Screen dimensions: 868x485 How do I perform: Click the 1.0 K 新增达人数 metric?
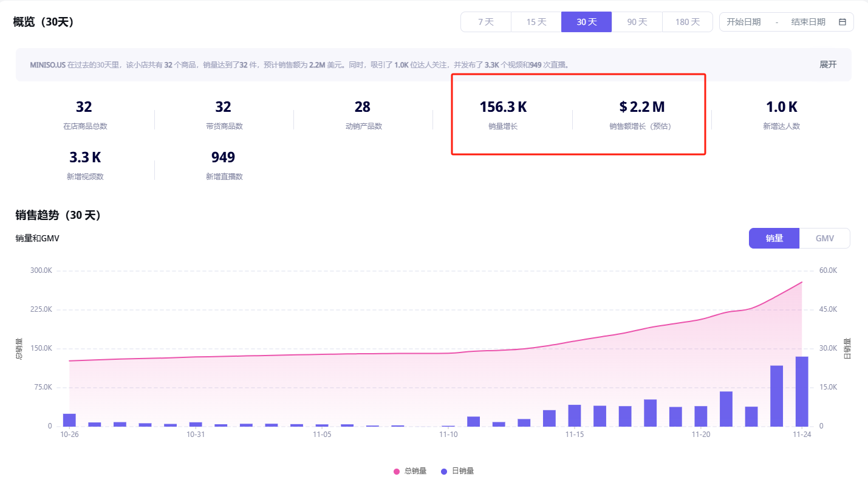tap(781, 108)
